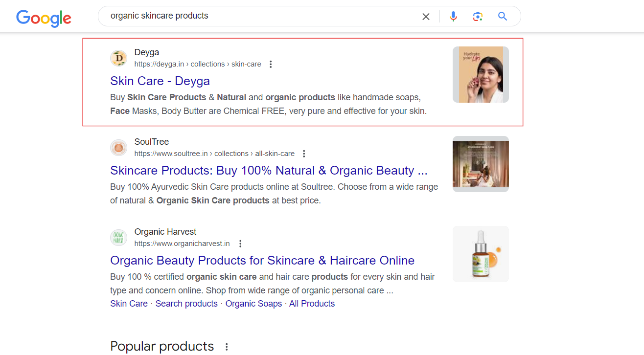Viewport: 644px width, 355px height.
Task: Open the Search products sitelink
Action: pyautogui.click(x=186, y=303)
